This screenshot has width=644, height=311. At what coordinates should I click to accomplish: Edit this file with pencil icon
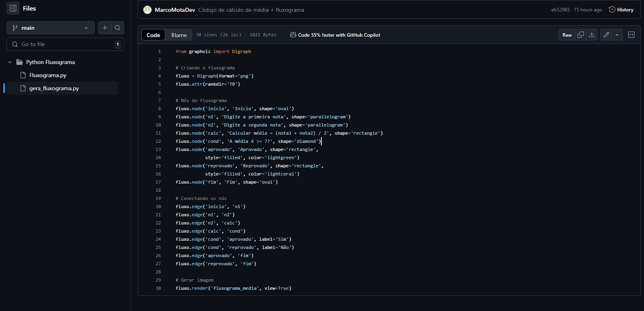(606, 35)
